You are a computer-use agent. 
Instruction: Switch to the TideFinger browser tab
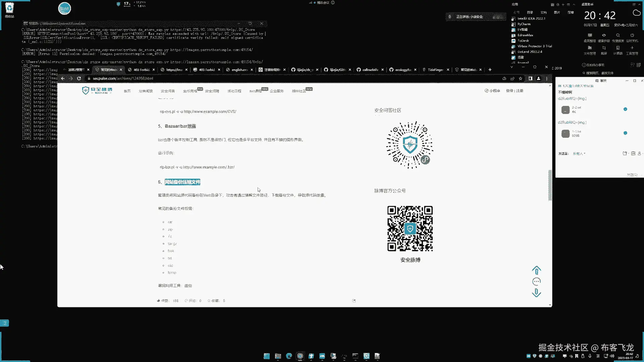click(x=435, y=70)
